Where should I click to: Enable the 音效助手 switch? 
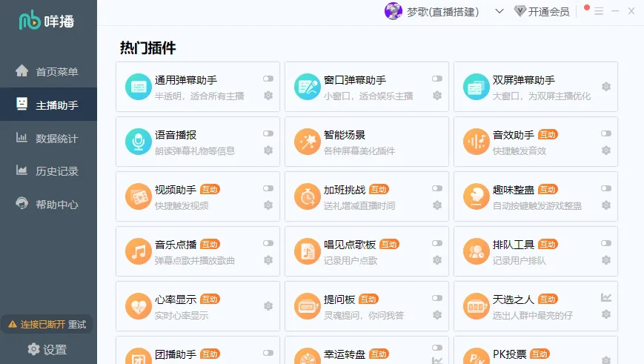pos(605,133)
